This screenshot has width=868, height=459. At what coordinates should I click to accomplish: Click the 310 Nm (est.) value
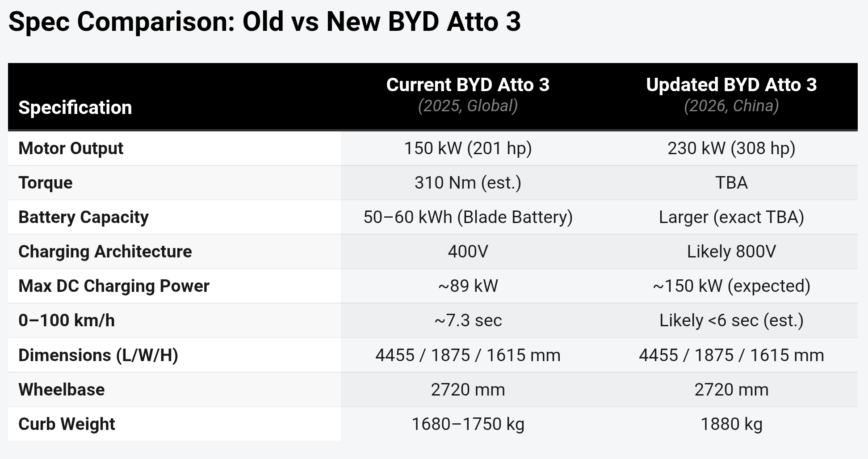pos(468,183)
